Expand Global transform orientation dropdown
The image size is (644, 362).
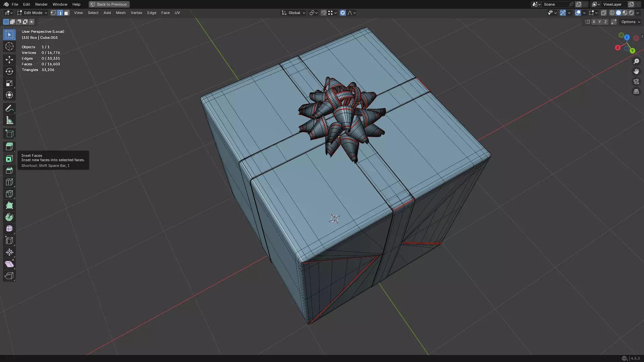pyautogui.click(x=293, y=13)
